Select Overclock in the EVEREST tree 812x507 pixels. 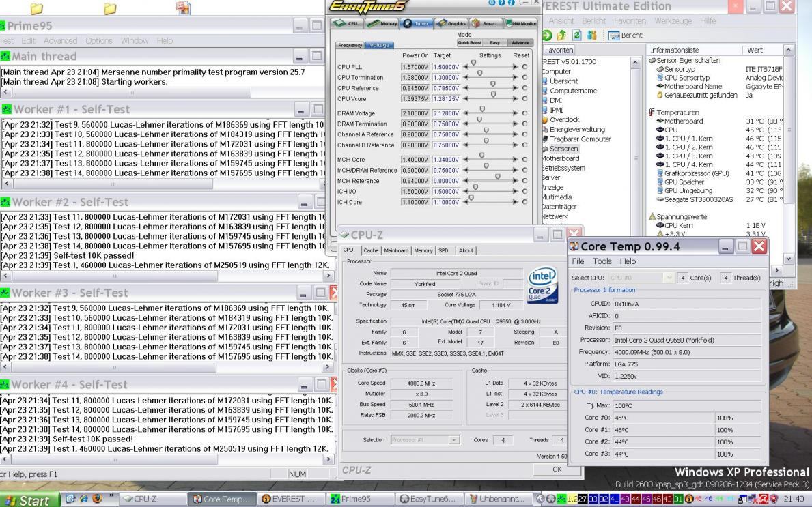tap(564, 119)
